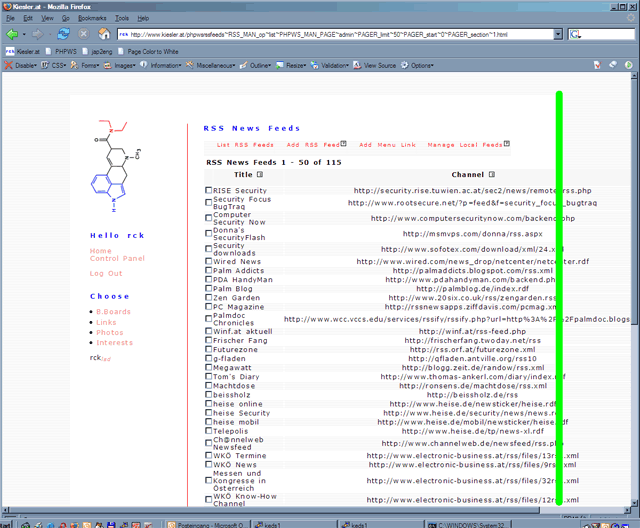Click help icon beside Manage Local Feeds
640x528 pixels.
tap(507, 144)
